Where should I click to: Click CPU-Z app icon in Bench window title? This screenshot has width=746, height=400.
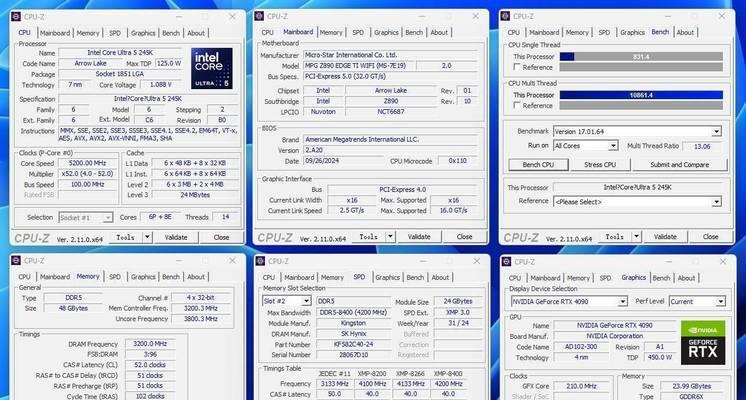click(505, 16)
